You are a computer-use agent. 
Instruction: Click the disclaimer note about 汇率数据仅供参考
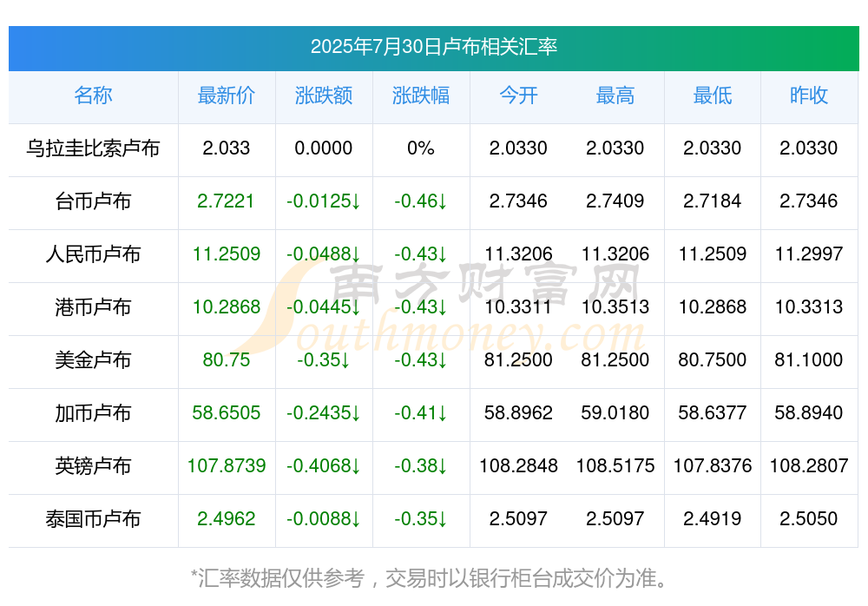coord(429,578)
